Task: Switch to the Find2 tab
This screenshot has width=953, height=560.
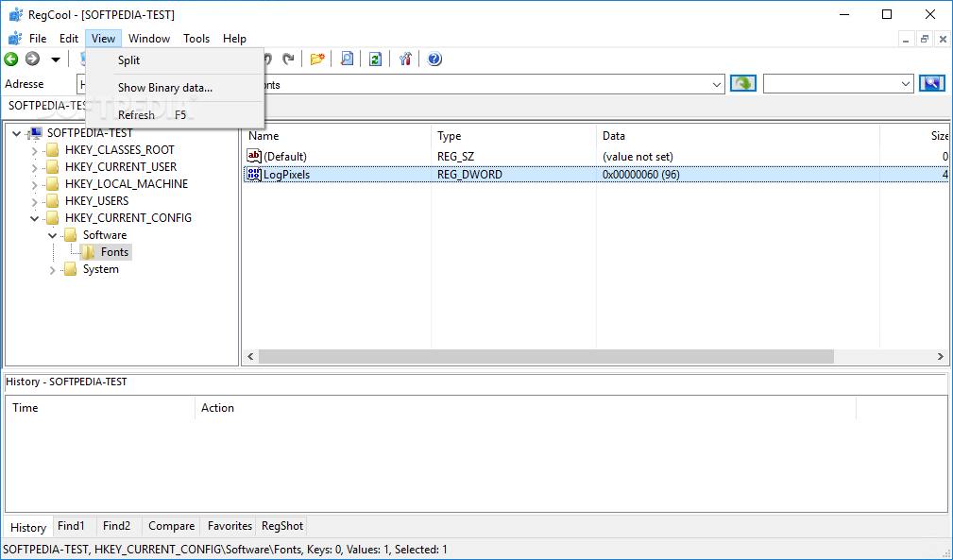Action: tap(117, 525)
